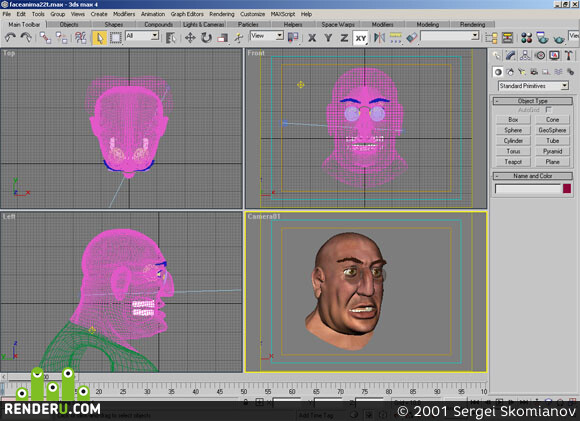Click the Teapot primitive button
This screenshot has height=421, width=580.
pyautogui.click(x=513, y=162)
